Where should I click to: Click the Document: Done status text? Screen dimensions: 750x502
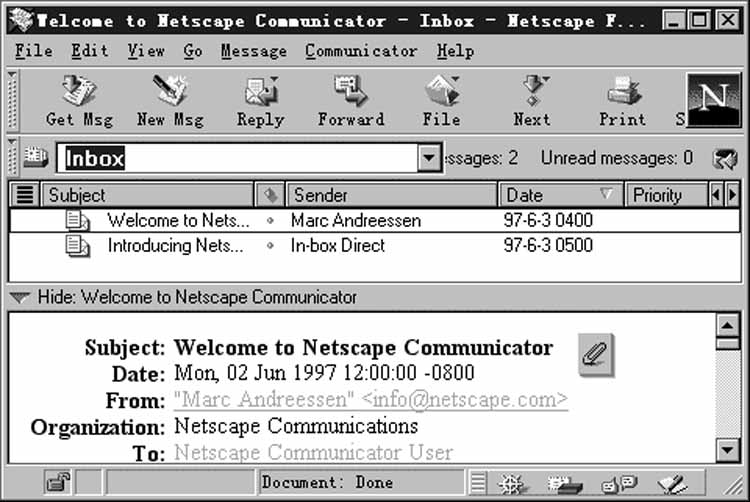(x=327, y=482)
